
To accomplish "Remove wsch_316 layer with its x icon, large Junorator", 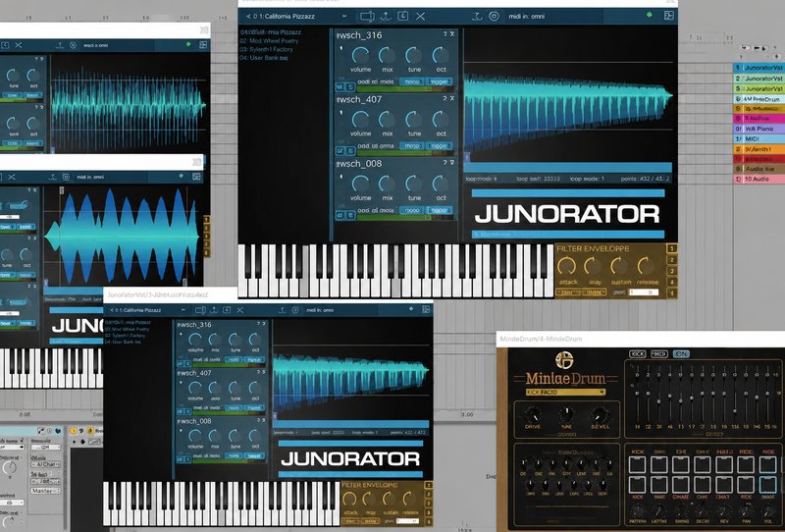I will click(452, 34).
